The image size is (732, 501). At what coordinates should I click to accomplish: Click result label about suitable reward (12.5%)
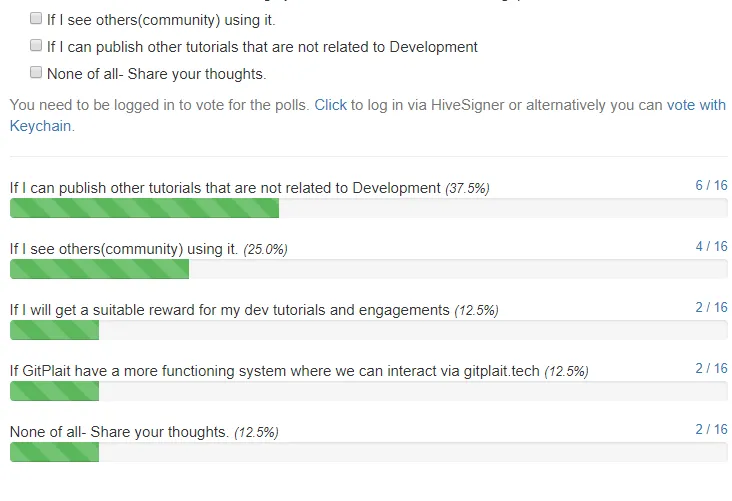[x=254, y=310]
